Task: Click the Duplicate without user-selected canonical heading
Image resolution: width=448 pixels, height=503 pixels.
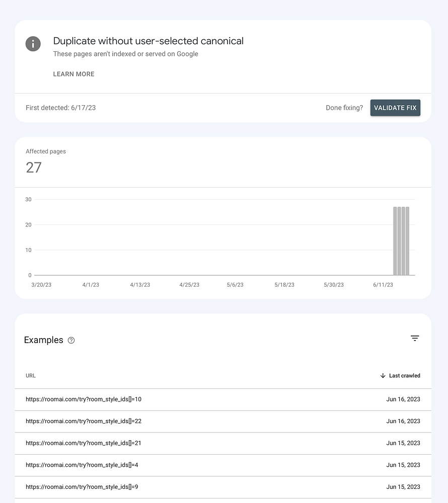Action: [148, 41]
